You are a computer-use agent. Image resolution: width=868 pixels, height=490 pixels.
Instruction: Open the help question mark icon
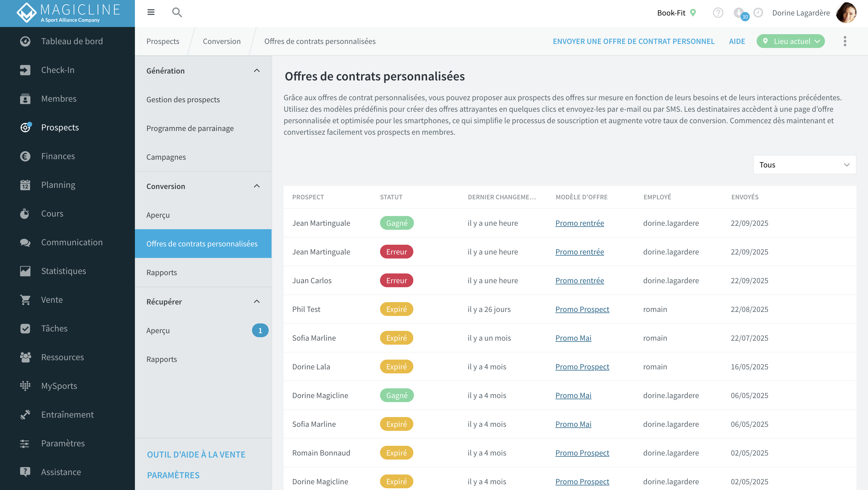pos(718,13)
